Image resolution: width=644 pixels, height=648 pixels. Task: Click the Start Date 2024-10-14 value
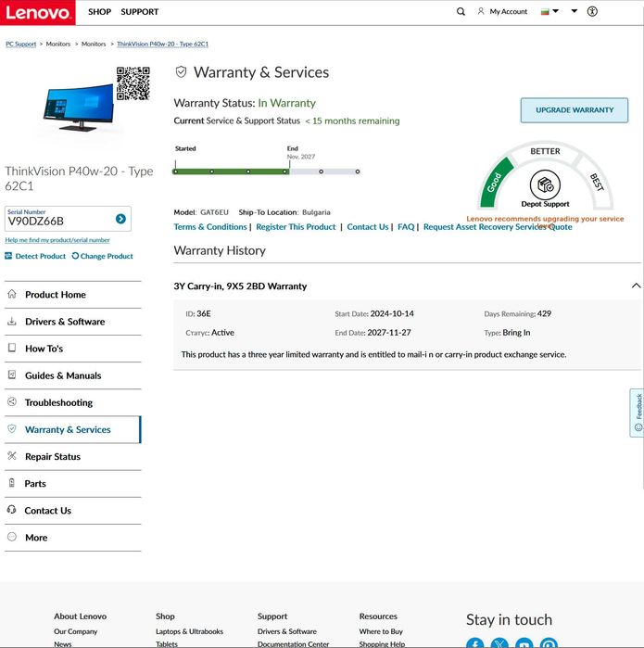[392, 313]
